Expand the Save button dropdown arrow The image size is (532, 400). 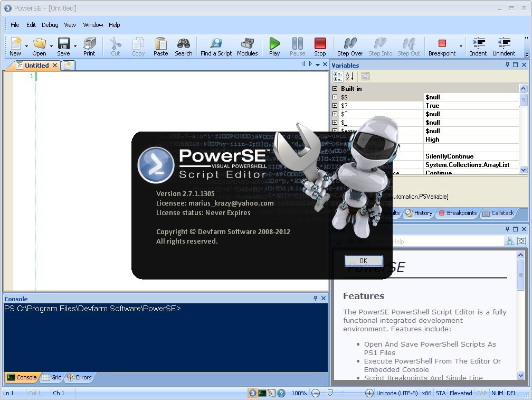pos(75,46)
